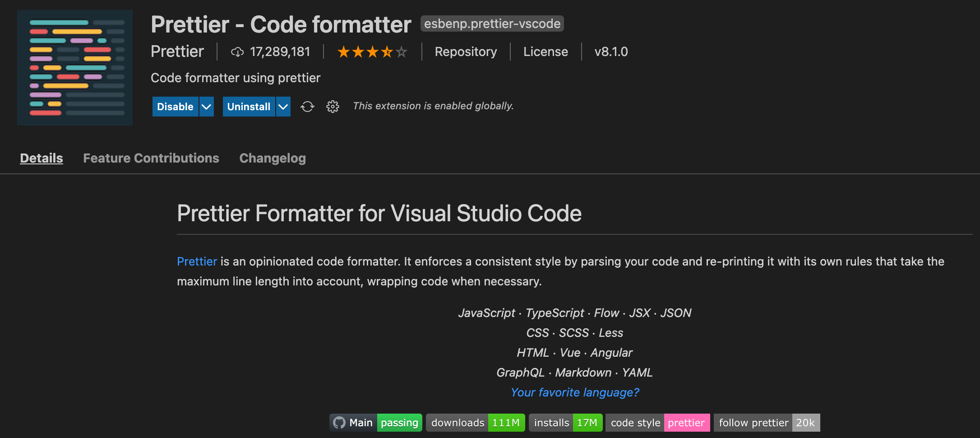This screenshot has height=438, width=980.
Task: Click the Uninstall button
Action: point(249,107)
